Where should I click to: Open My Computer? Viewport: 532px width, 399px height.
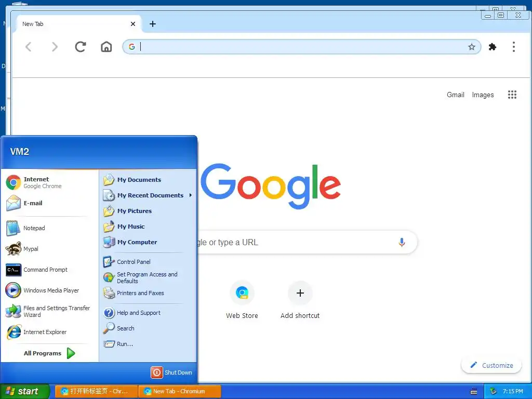point(148,242)
